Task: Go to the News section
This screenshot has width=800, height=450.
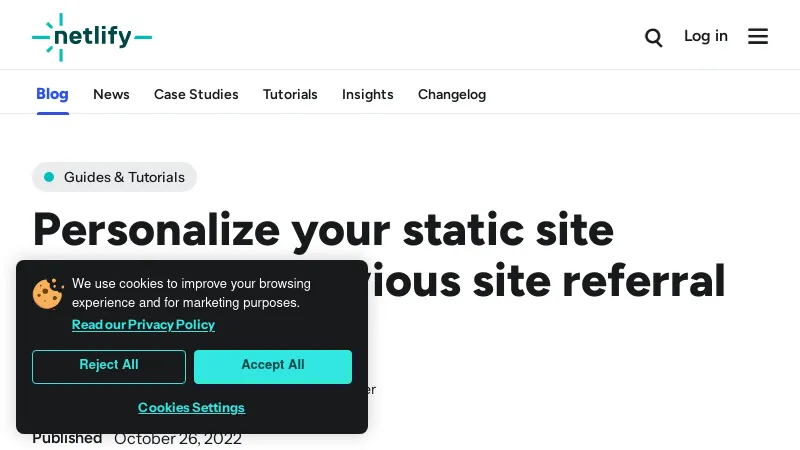Action: pos(111,94)
